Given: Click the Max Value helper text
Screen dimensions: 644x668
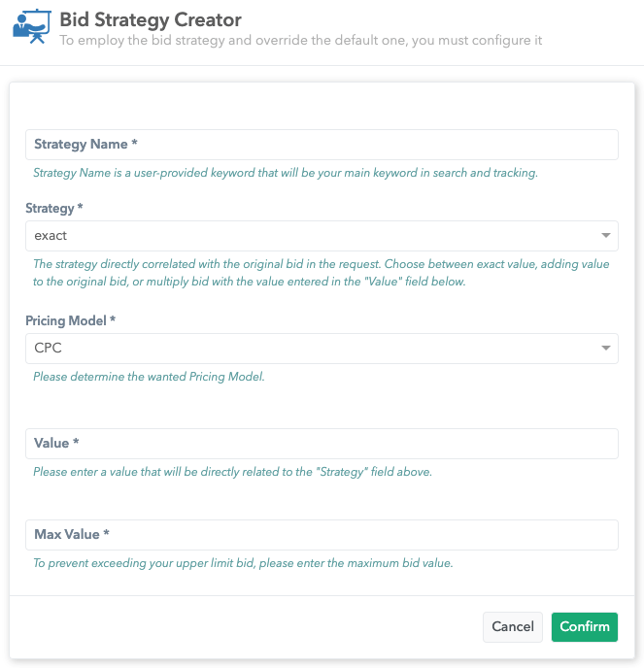Looking at the screenshot, I should tap(243, 563).
